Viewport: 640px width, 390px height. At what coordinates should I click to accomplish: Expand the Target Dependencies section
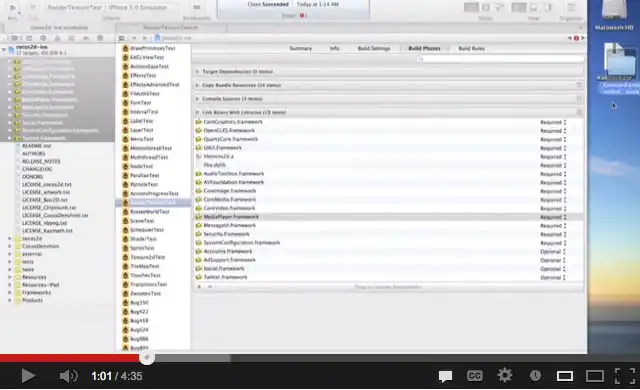tap(197, 72)
